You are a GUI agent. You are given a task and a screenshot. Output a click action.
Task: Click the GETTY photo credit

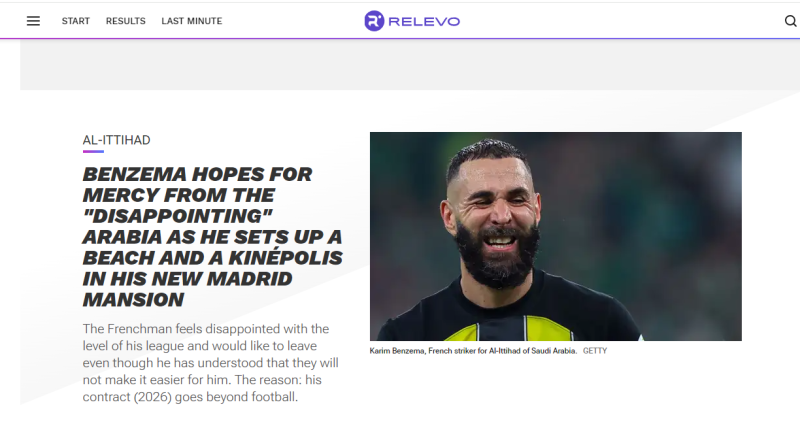coord(595,351)
